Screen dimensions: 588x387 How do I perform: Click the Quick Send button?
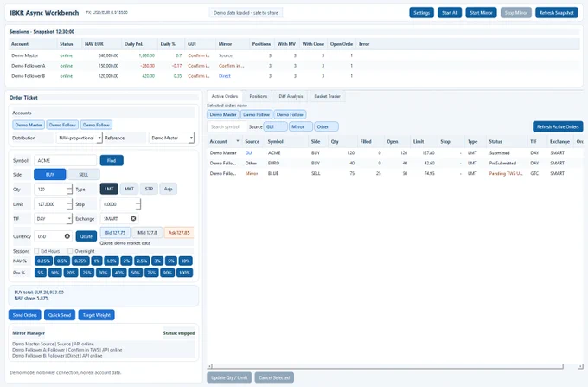point(60,315)
